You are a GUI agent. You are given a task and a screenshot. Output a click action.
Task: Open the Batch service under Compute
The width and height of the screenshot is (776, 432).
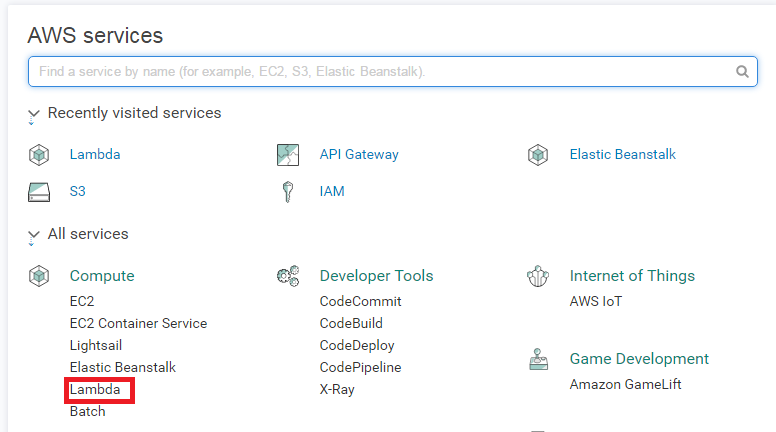(88, 412)
